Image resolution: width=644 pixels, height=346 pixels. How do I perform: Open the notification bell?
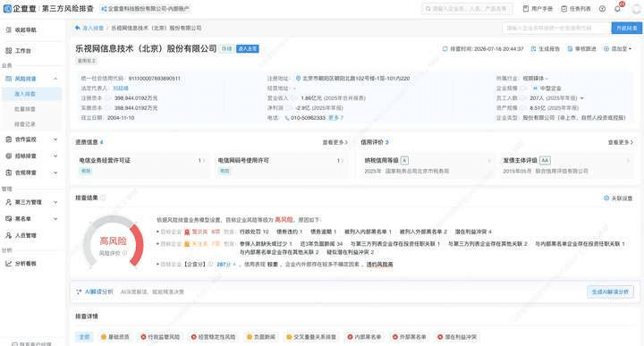(618, 9)
